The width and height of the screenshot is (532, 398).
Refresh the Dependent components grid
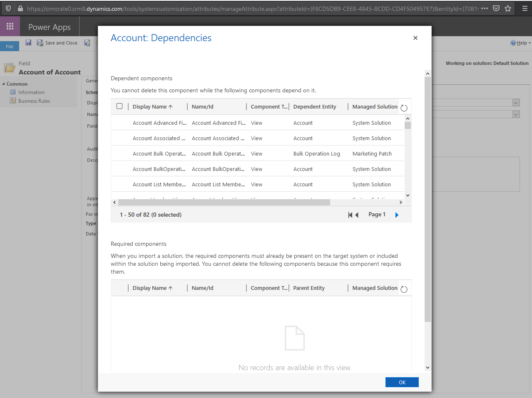(403, 107)
